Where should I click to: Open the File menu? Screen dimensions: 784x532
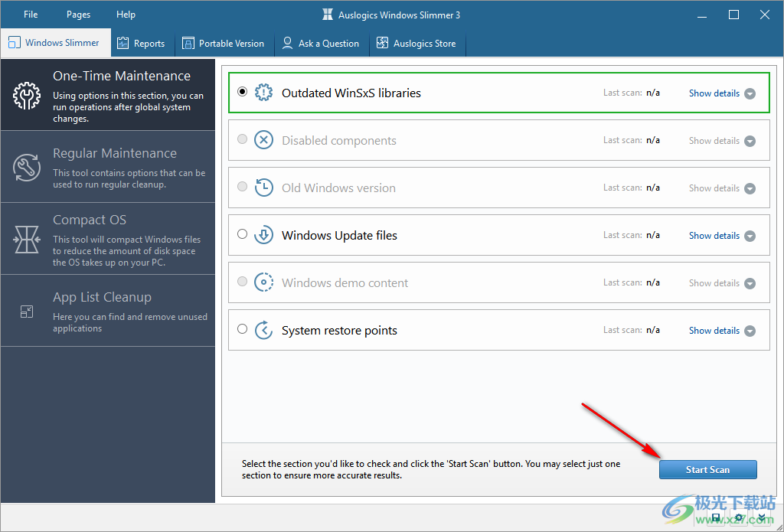tap(31, 15)
